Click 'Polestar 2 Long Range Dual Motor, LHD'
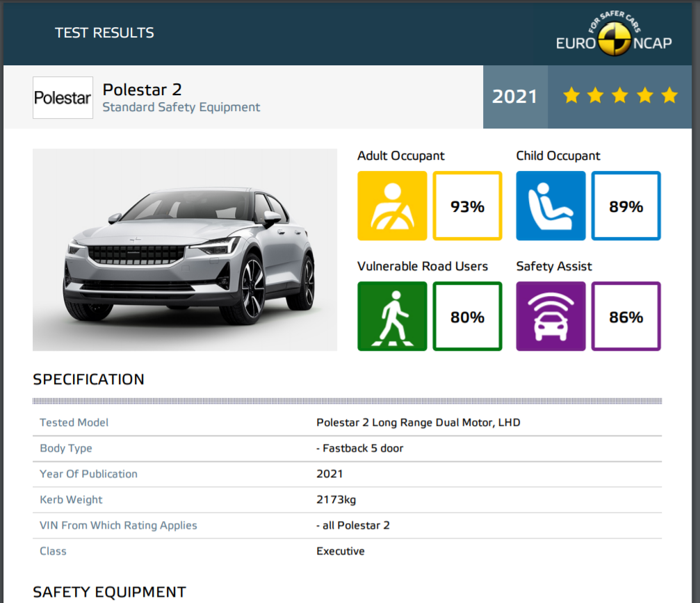 click(x=418, y=422)
